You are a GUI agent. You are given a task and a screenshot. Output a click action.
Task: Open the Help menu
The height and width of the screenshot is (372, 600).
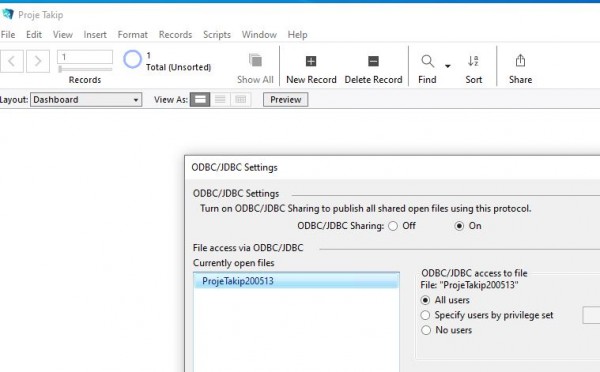click(297, 34)
